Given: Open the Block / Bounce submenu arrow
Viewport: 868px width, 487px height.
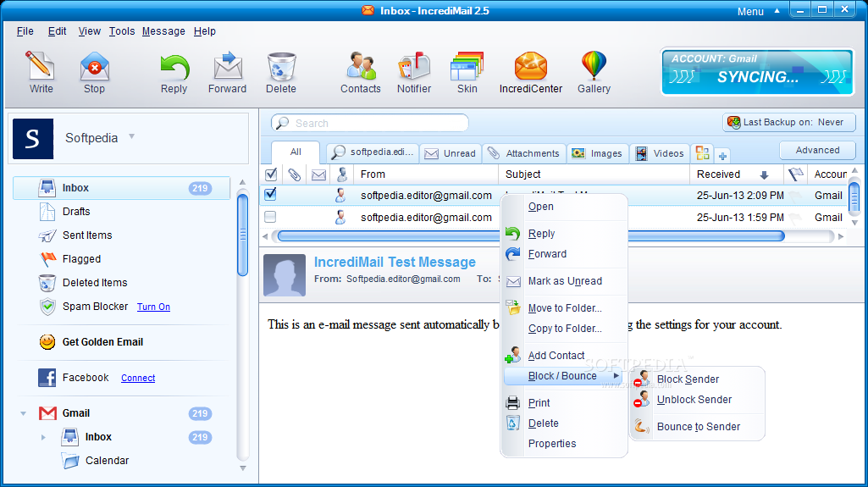Looking at the screenshot, I should 616,376.
